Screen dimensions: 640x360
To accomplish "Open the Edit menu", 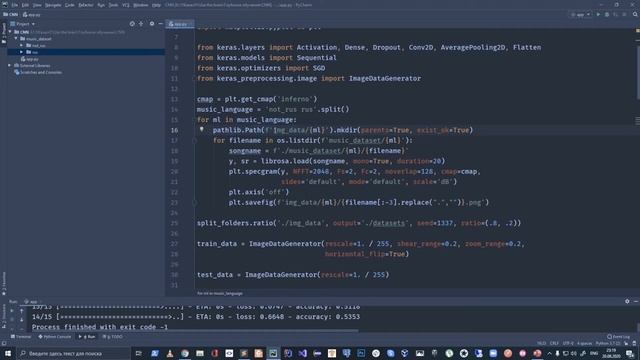I will 25,5.
